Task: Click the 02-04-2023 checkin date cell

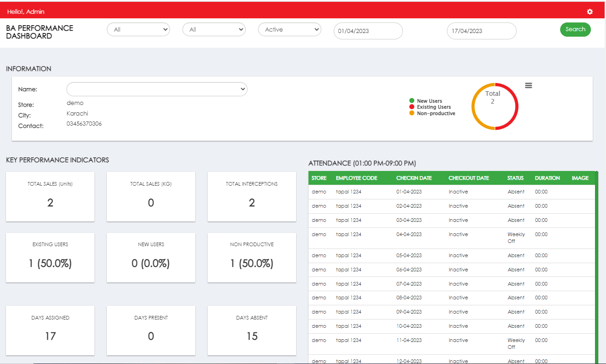Action: click(x=409, y=206)
